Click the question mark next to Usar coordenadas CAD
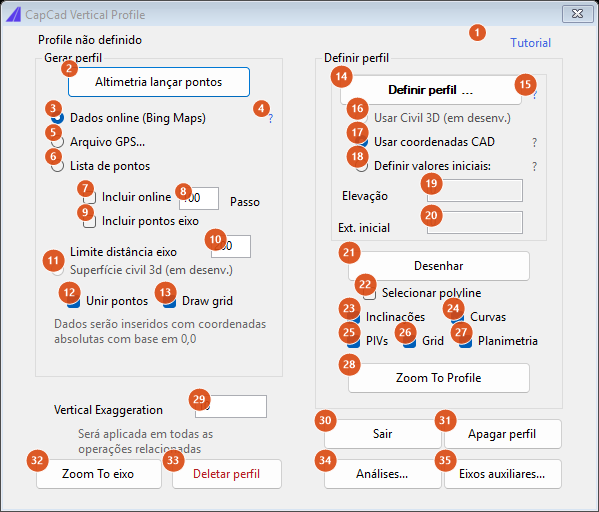The height and width of the screenshot is (512, 599). pos(534,143)
